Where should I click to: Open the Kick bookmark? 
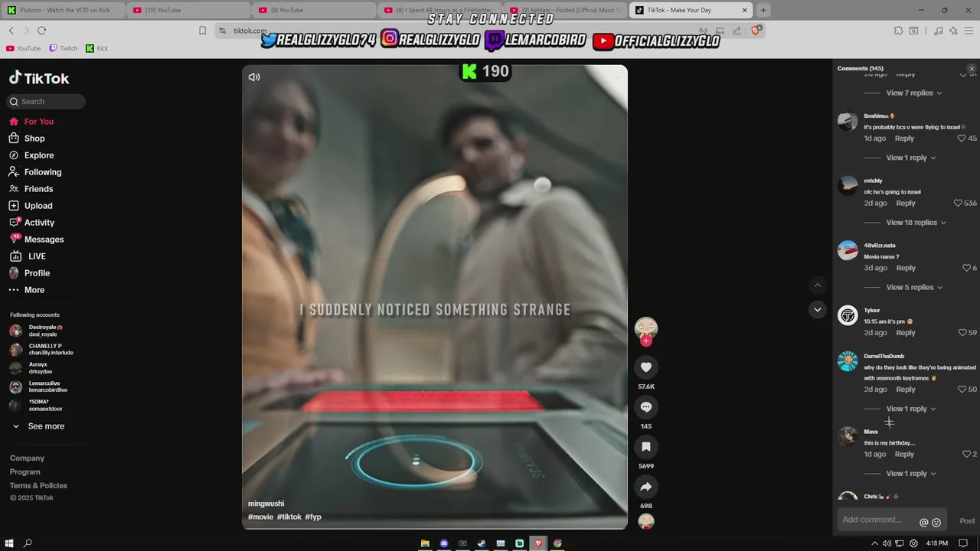(96, 48)
